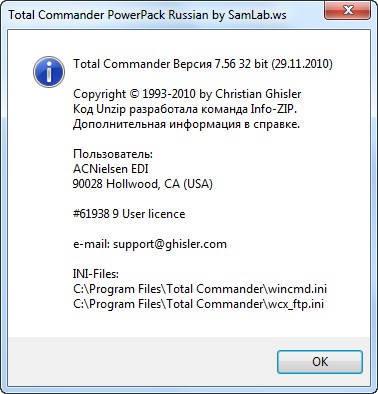Select the Пользователь: label
Screen dimensions: 378x394
(113, 154)
